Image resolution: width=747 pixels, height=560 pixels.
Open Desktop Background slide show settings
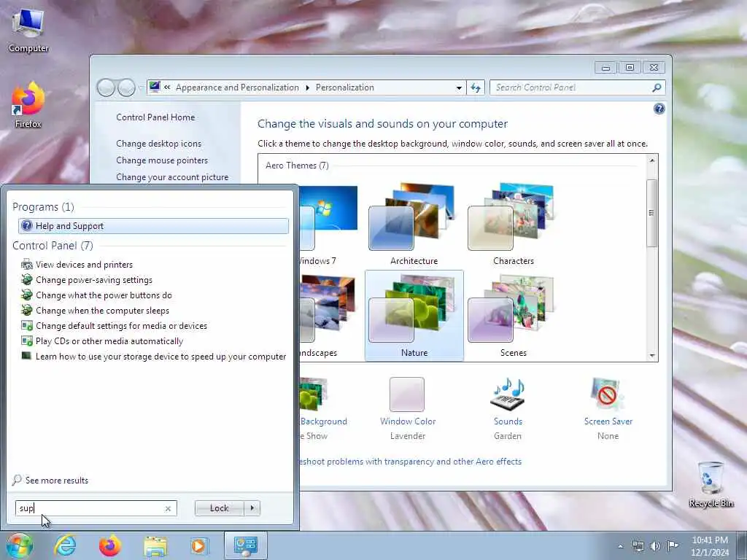323,408
